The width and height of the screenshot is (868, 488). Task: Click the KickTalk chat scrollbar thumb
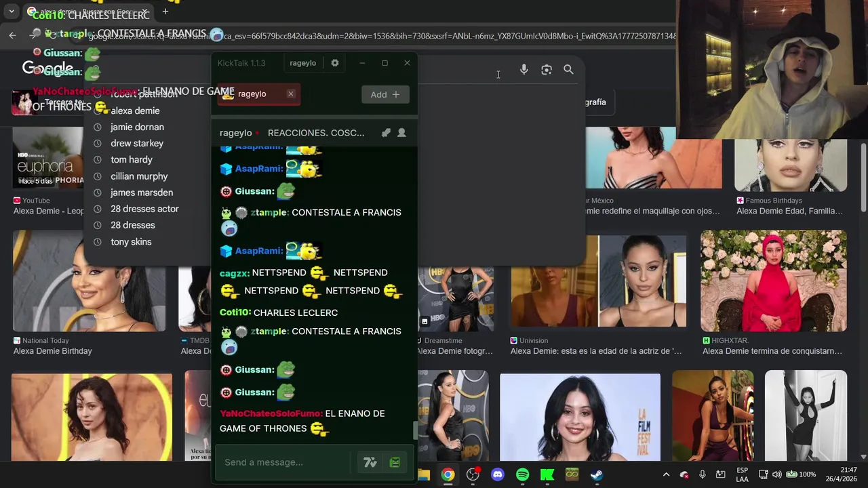pos(416,430)
